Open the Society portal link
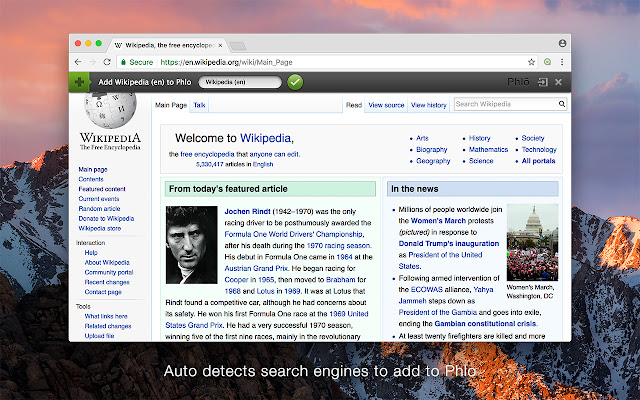Viewport: 640px width, 400px height. 533,138
